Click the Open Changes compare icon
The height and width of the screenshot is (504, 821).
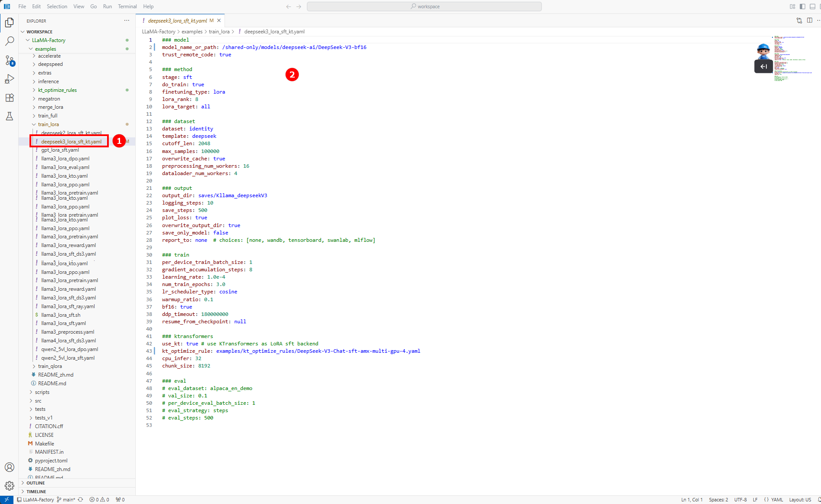point(799,20)
